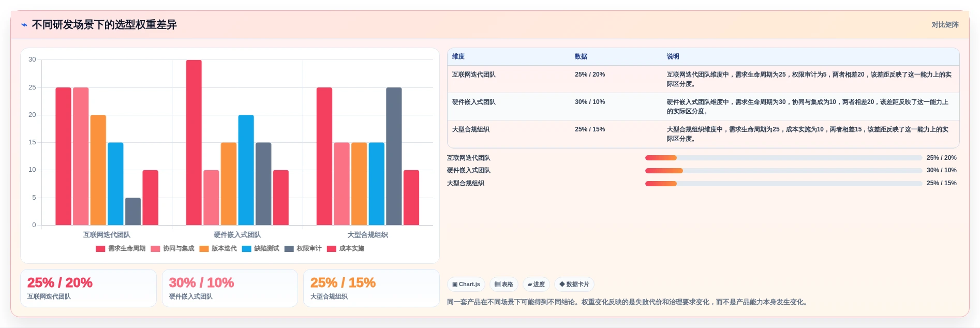980x328 pixels.
Task: Toggle 版本迭代 legend swatch
Action: 204,249
